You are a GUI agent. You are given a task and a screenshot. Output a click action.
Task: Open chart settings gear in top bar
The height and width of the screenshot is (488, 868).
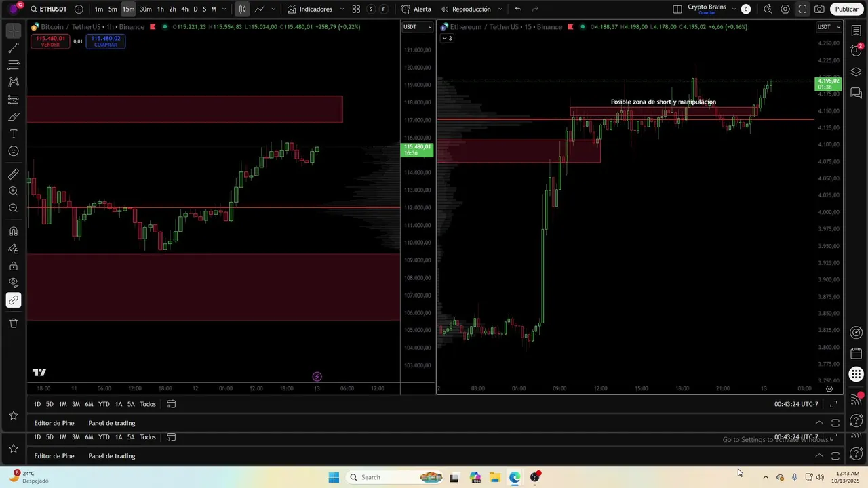(785, 9)
